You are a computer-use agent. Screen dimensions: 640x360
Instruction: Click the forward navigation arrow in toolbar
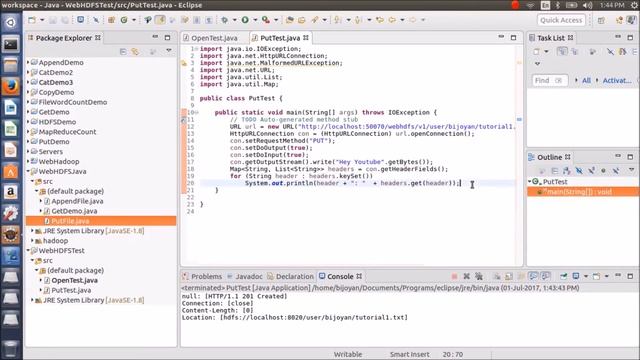(x=413, y=20)
